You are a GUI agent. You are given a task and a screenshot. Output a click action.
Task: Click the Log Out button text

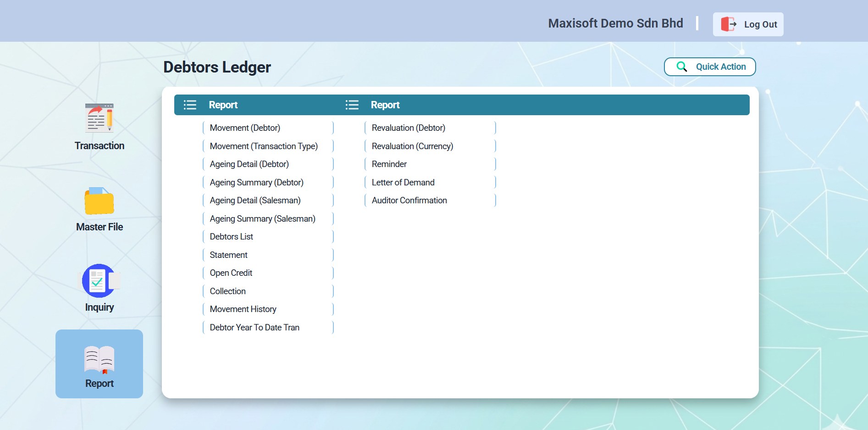(x=760, y=24)
